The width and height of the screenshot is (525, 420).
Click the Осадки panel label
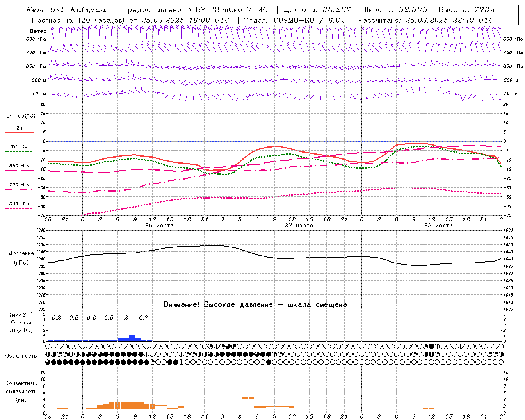click(x=21, y=322)
